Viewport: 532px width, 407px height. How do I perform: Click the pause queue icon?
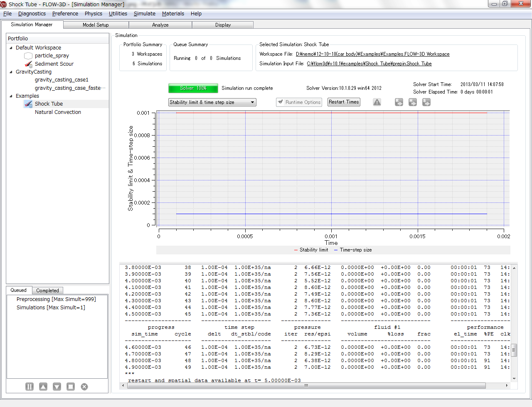[x=30, y=387]
